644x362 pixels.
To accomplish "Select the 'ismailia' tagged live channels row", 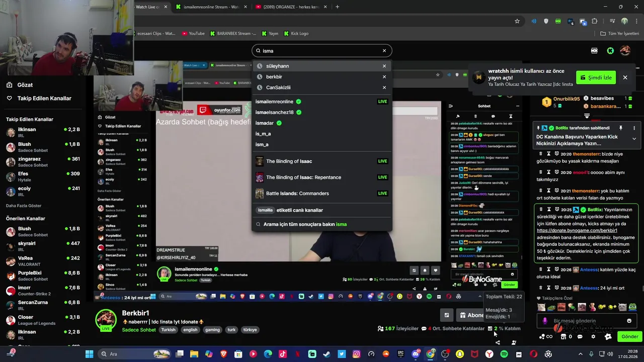I will point(321,210).
